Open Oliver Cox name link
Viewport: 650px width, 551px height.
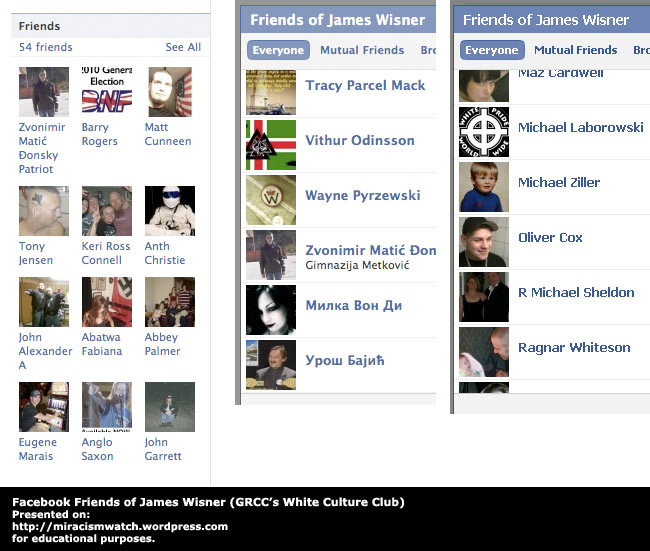click(x=550, y=238)
